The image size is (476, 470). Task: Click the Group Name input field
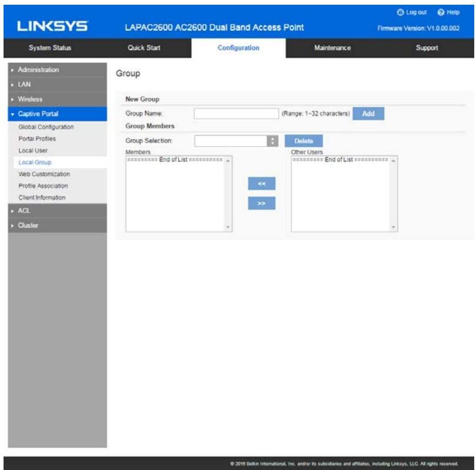pyautogui.click(x=236, y=114)
